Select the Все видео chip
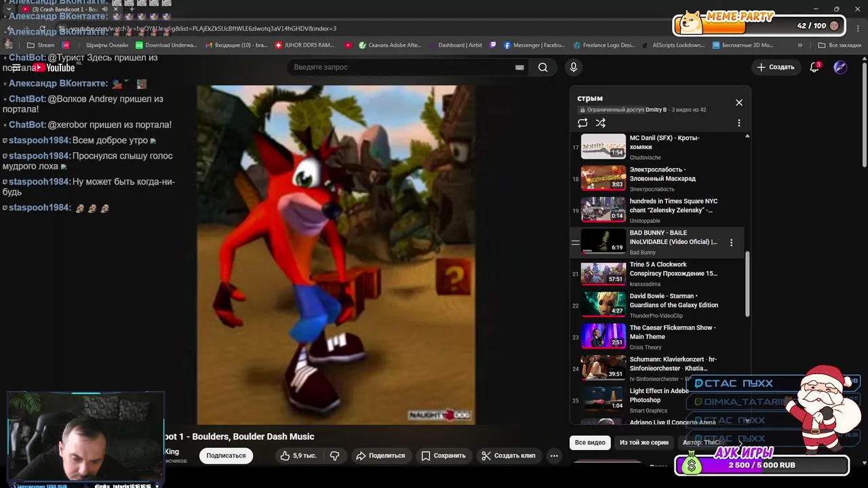The width and height of the screenshot is (868, 488). (x=590, y=443)
